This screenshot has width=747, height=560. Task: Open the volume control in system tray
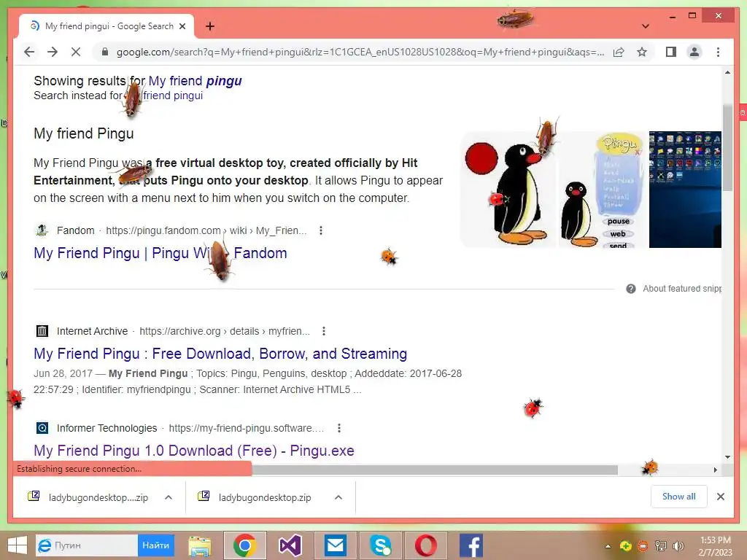click(x=678, y=545)
